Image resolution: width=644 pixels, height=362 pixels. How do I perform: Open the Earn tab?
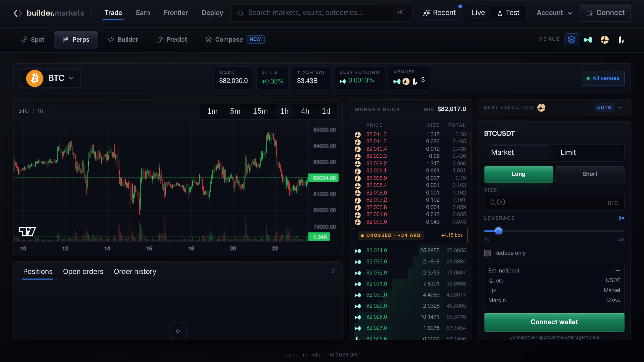pyautogui.click(x=143, y=13)
